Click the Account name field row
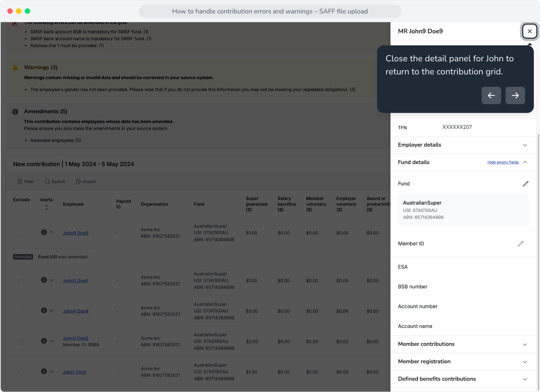Viewport: 540px width, 392px height. [x=463, y=326]
